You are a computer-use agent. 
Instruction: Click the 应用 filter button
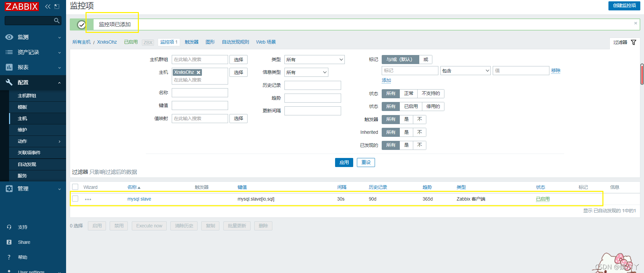pyautogui.click(x=344, y=162)
